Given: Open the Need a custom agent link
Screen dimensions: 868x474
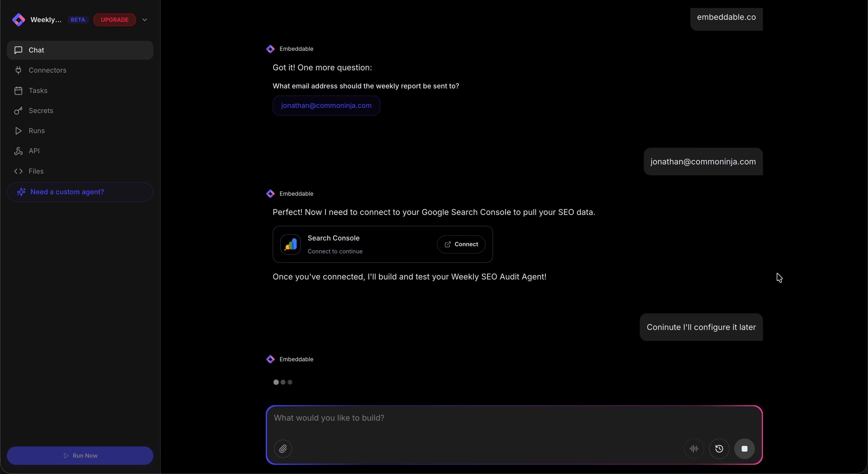Looking at the screenshot, I should click(67, 192).
